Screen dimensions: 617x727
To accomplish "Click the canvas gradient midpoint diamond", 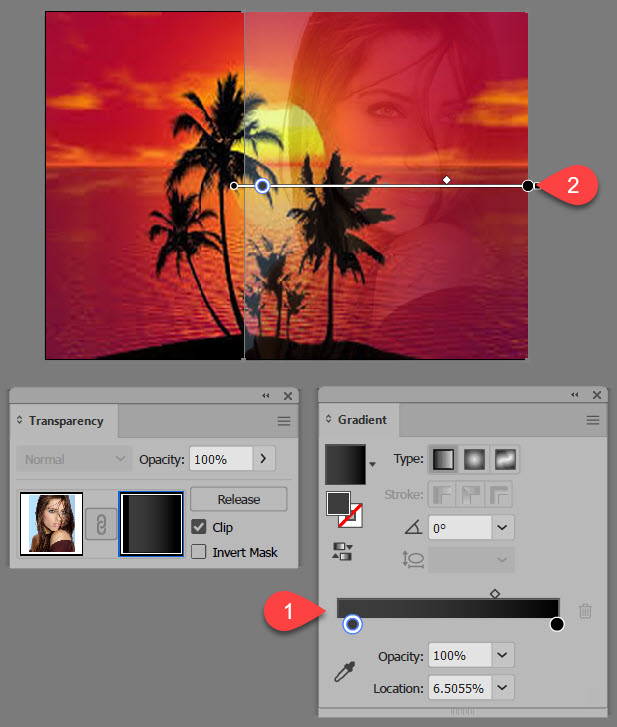I will [446, 179].
